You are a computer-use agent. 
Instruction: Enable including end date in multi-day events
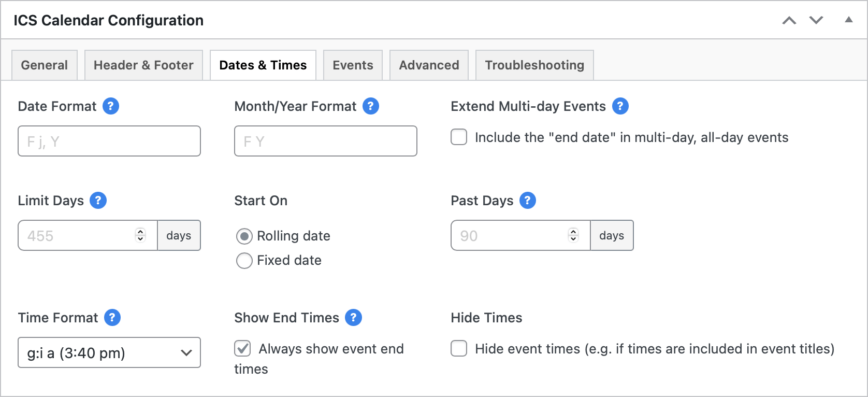pos(459,137)
